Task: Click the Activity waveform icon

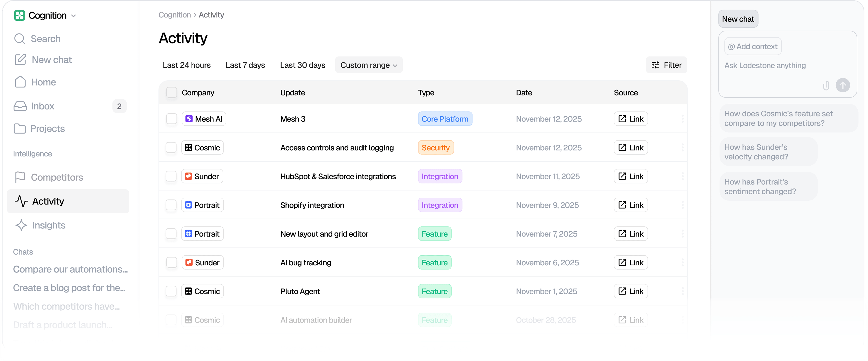Action: pos(21,201)
